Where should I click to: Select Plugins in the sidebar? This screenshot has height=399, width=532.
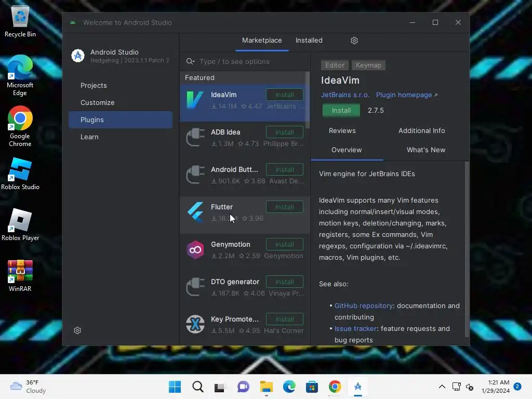[x=121, y=120]
